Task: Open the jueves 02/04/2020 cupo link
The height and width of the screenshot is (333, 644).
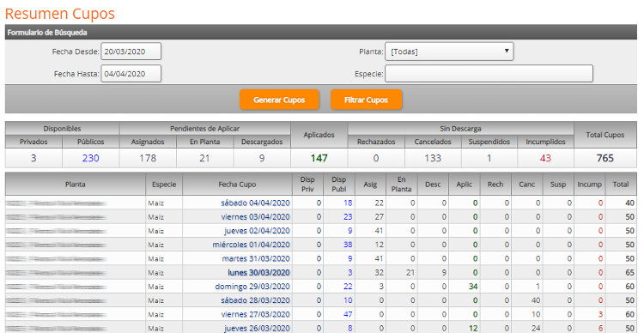Action: 257,231
